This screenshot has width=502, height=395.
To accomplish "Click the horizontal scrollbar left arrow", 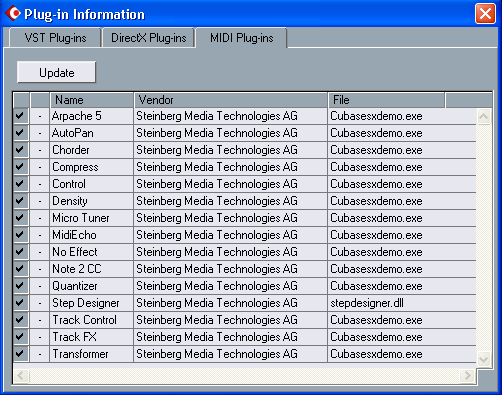I will coord(21,376).
